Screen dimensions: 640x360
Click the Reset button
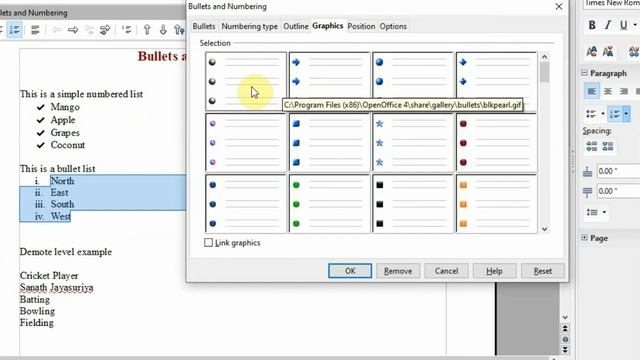coord(542,271)
